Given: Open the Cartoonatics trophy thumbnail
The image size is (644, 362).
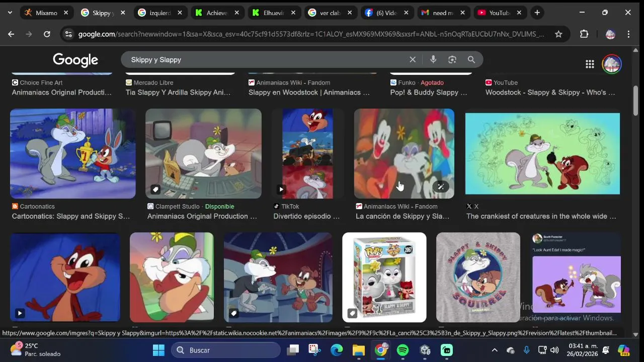Looking at the screenshot, I should pos(73,153).
